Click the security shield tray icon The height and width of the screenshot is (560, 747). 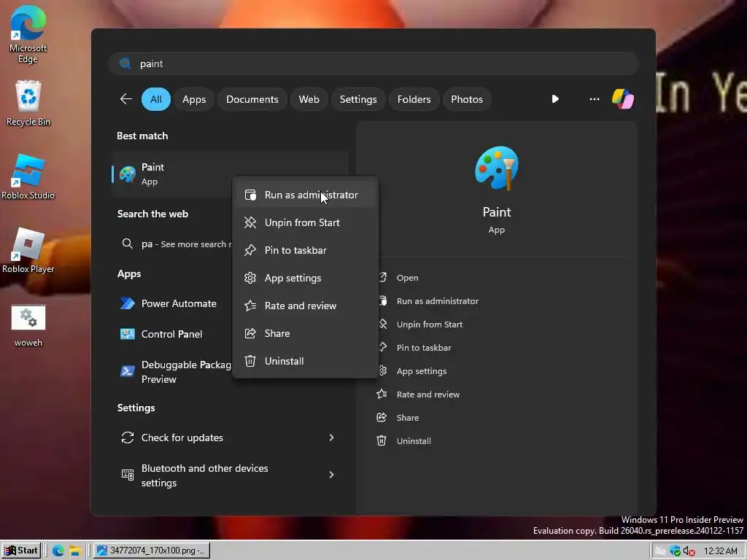675,551
